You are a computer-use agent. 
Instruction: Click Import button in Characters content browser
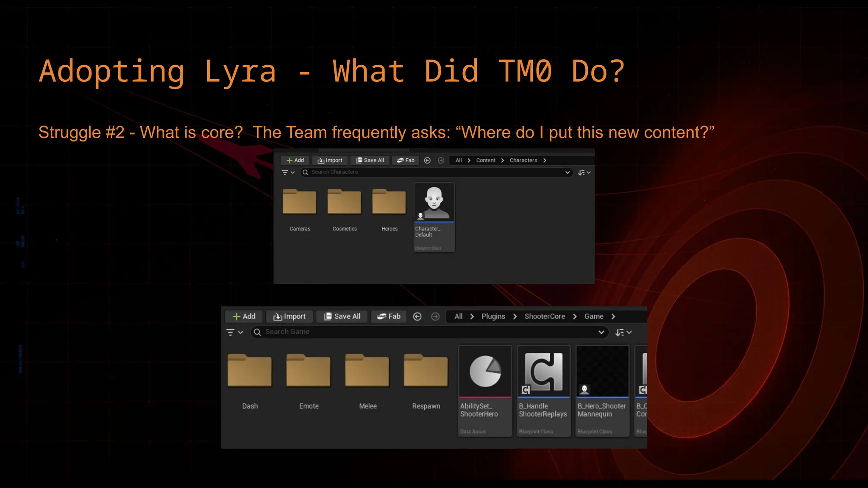point(330,161)
